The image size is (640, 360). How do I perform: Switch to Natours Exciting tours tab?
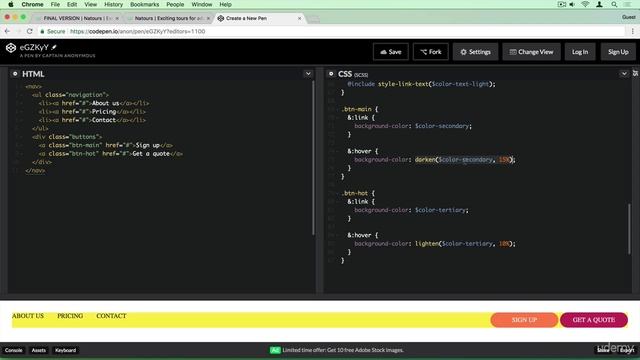[169, 18]
